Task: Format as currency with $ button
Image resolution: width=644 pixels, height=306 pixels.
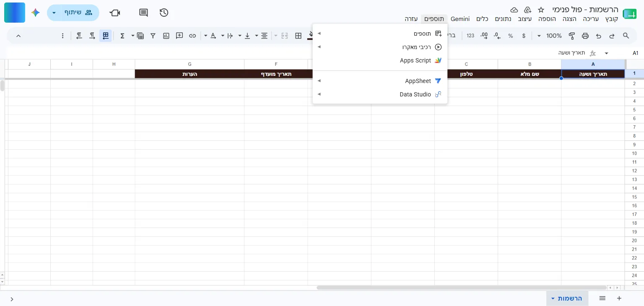Action: 524,36
